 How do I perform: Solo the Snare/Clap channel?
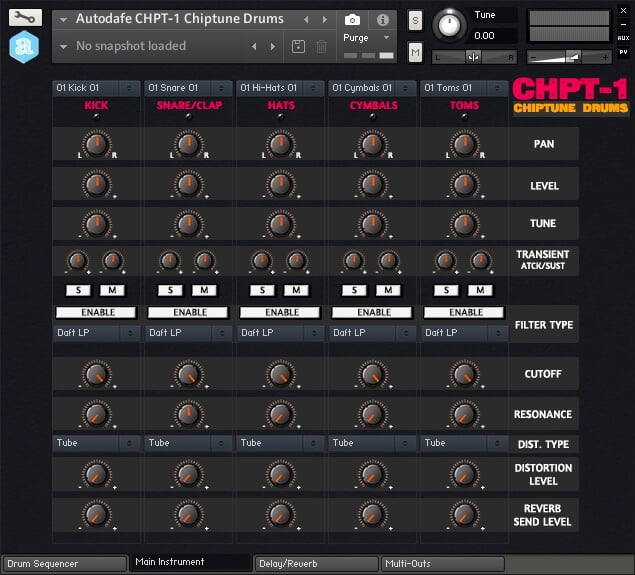click(170, 290)
